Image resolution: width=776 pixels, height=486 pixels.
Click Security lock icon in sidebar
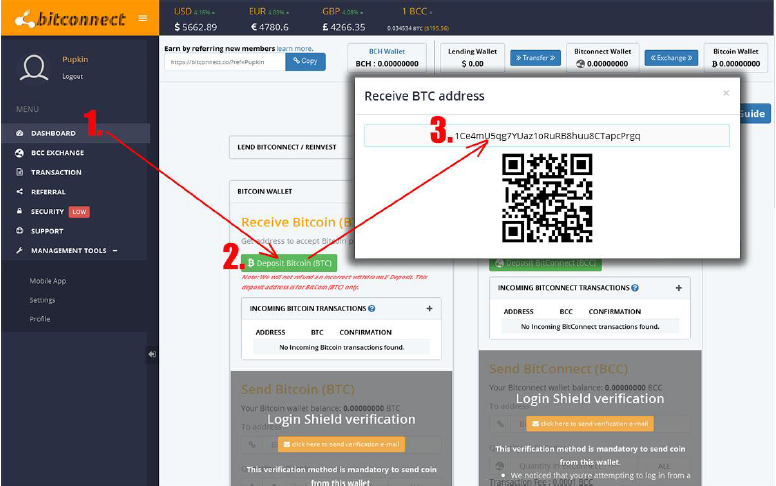coord(19,211)
